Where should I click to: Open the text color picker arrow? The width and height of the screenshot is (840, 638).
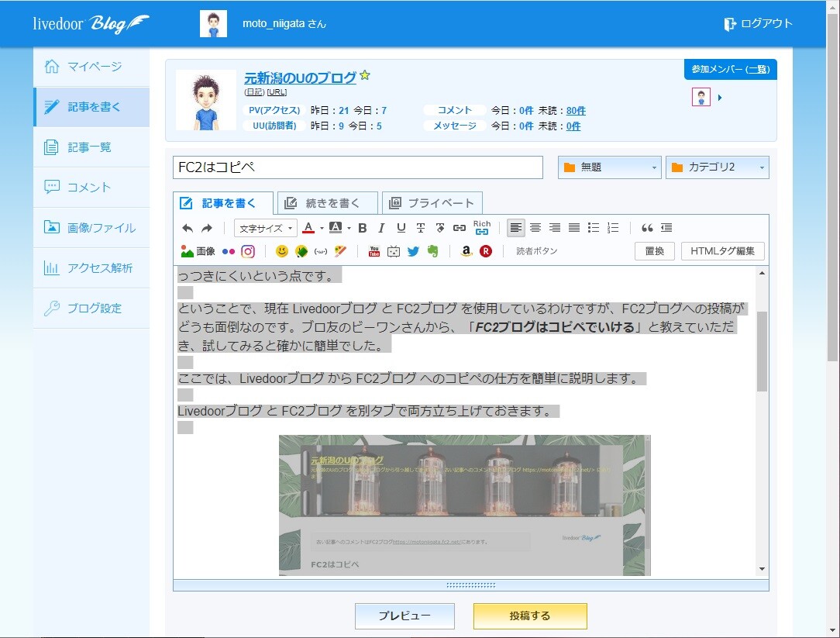(x=322, y=229)
